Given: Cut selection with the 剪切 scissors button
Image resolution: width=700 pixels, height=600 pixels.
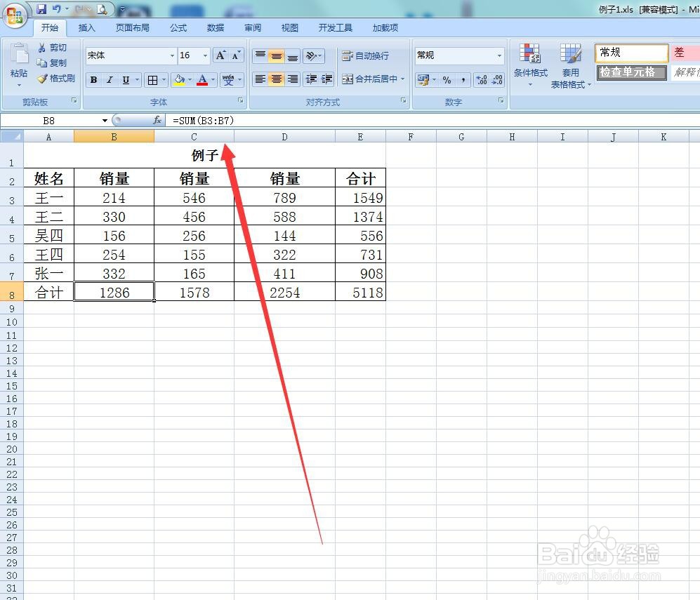Looking at the screenshot, I should (52, 47).
